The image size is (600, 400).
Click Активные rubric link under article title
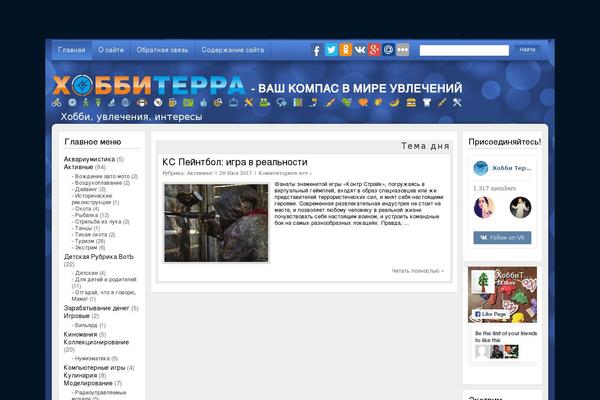point(199,173)
